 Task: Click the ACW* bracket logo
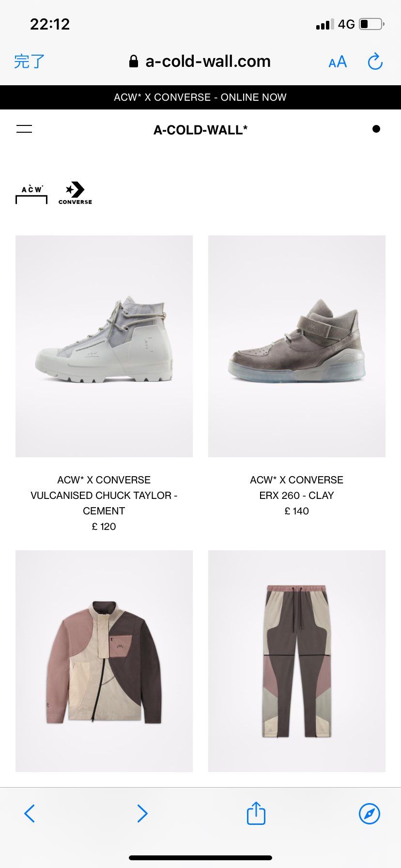click(x=31, y=194)
